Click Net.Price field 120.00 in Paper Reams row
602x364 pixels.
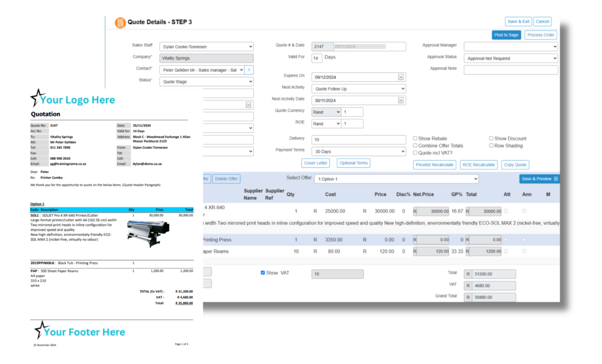[433, 252]
